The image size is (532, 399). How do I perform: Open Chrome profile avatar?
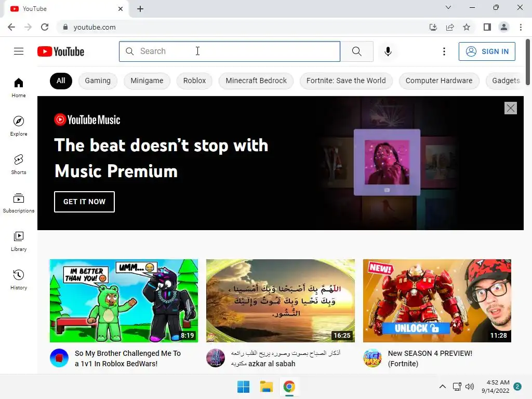tap(504, 27)
